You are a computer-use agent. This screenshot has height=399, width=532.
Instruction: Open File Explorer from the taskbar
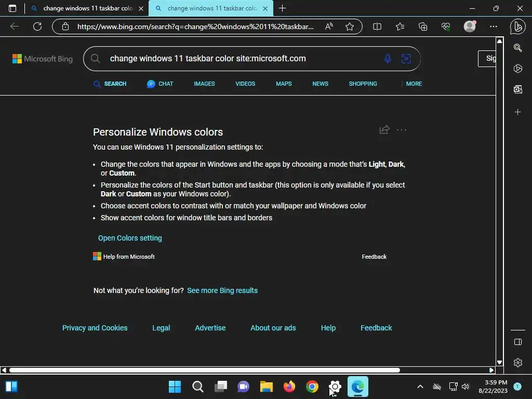click(267, 387)
